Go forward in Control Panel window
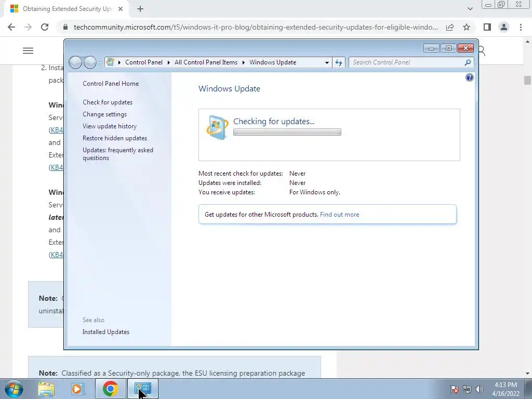Image resolution: width=532 pixels, height=399 pixels. [90, 62]
